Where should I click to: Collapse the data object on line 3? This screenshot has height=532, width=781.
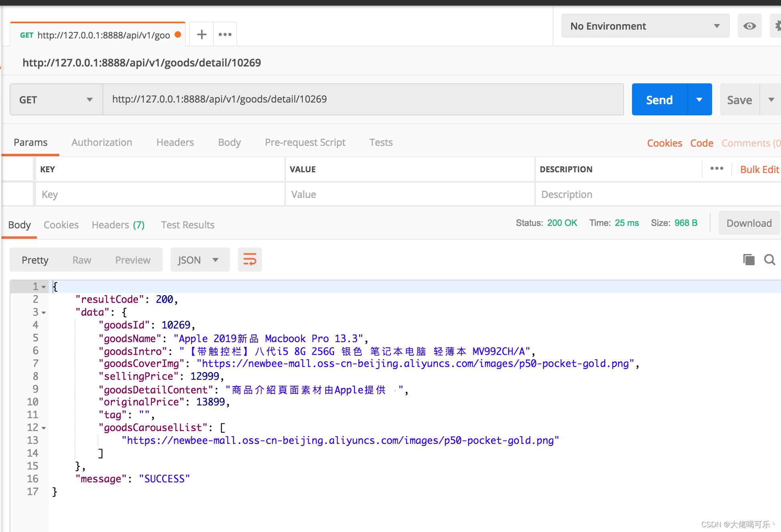tap(44, 312)
